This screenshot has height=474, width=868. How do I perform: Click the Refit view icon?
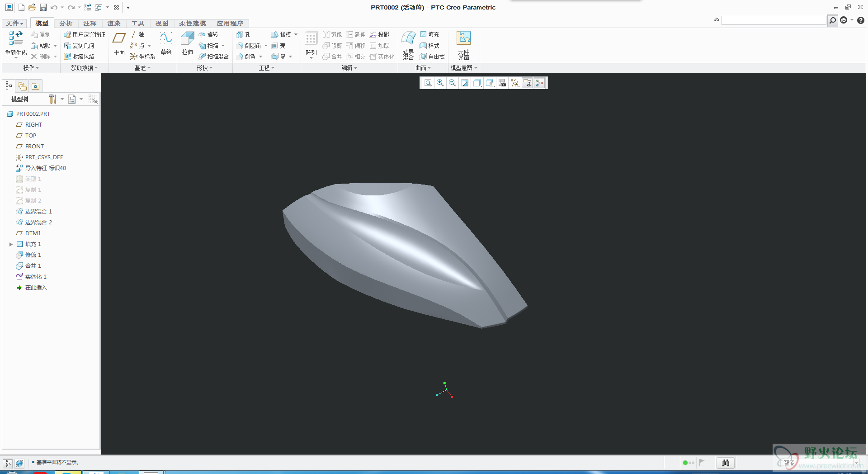click(x=428, y=83)
